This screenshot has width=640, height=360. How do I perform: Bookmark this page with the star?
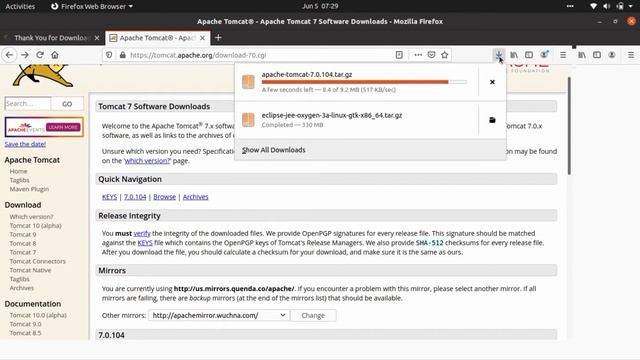tap(444, 55)
